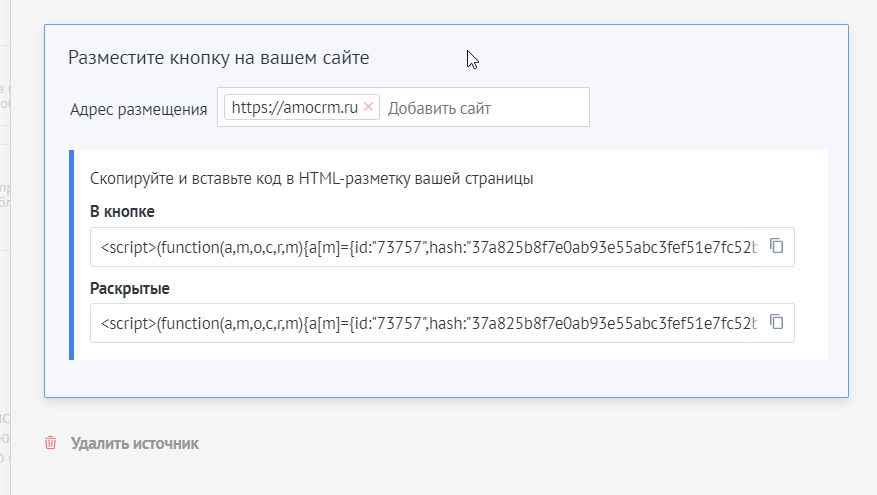Click the "Удалить источник" link
The image size is (877, 495).
click(135, 443)
